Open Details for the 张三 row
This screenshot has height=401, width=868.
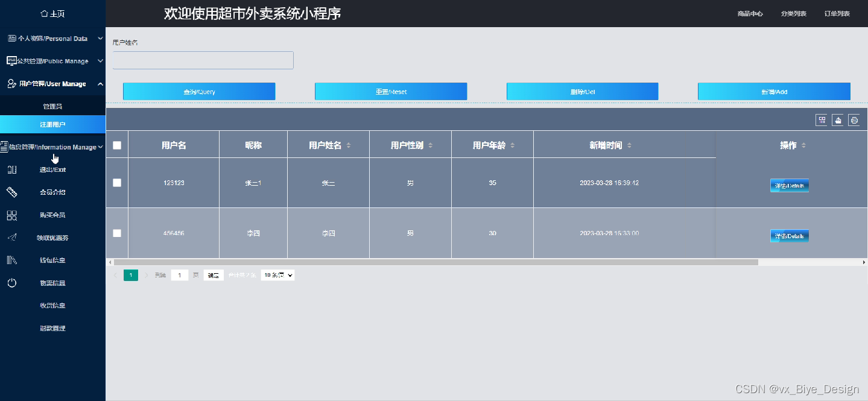click(790, 186)
